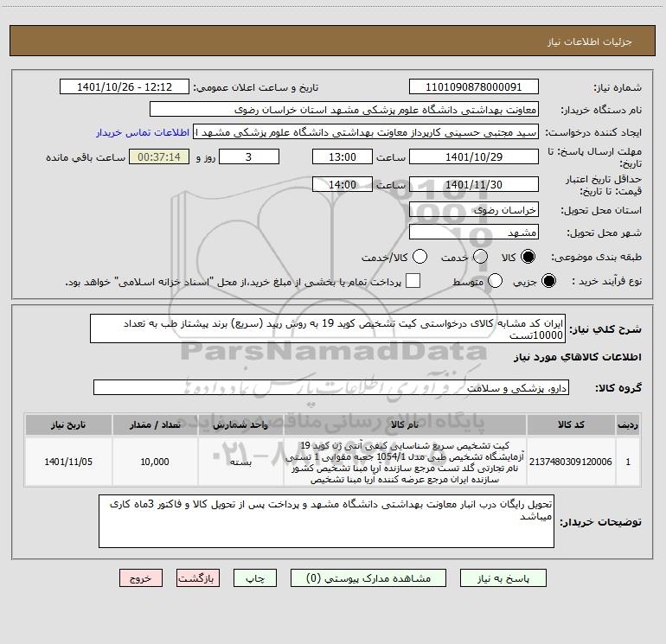Click مشاهده مدارک پیوستی (0) button
Screen dimensions: 666x644
pos(368,578)
